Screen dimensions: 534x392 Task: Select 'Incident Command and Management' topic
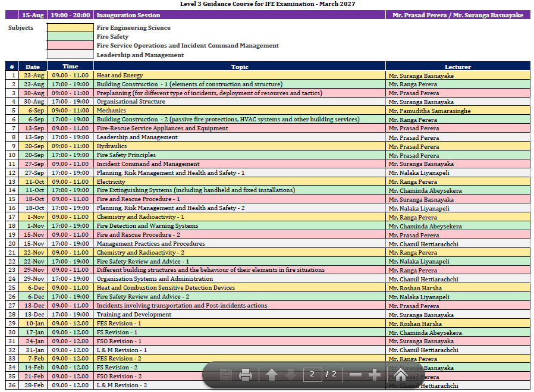coord(148,164)
